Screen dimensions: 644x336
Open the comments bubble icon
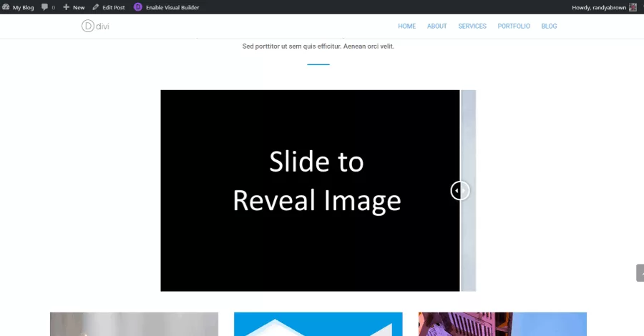(x=45, y=7)
